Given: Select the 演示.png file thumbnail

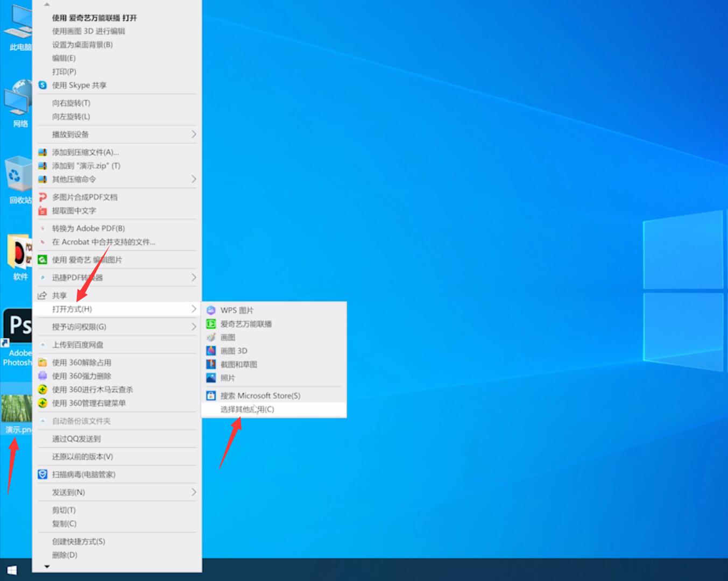Looking at the screenshot, I should [16, 409].
